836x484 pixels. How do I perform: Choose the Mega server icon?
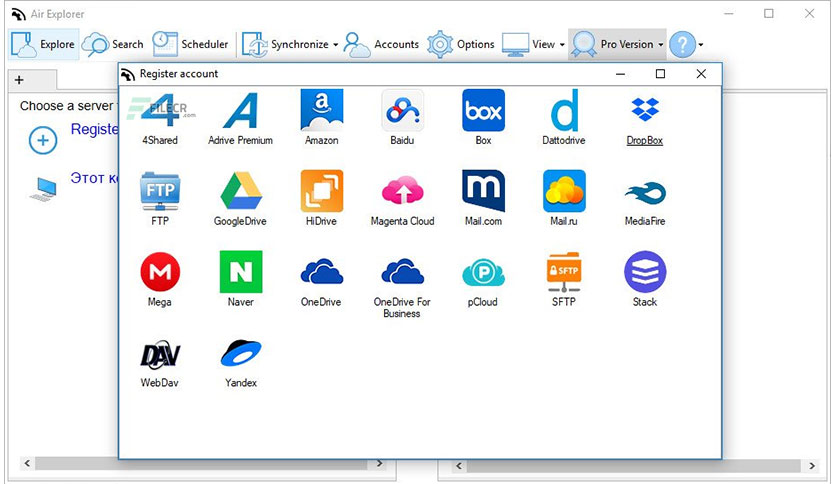(x=160, y=272)
